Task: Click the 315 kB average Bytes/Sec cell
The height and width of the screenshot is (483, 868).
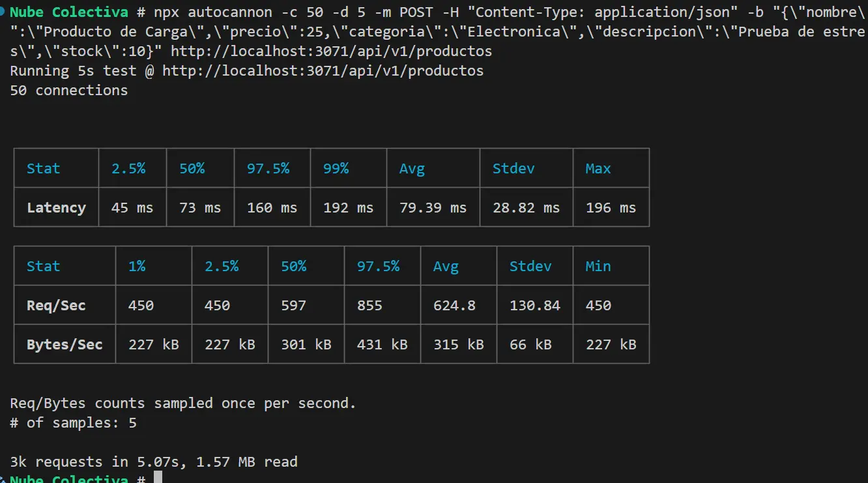Action: pos(459,344)
